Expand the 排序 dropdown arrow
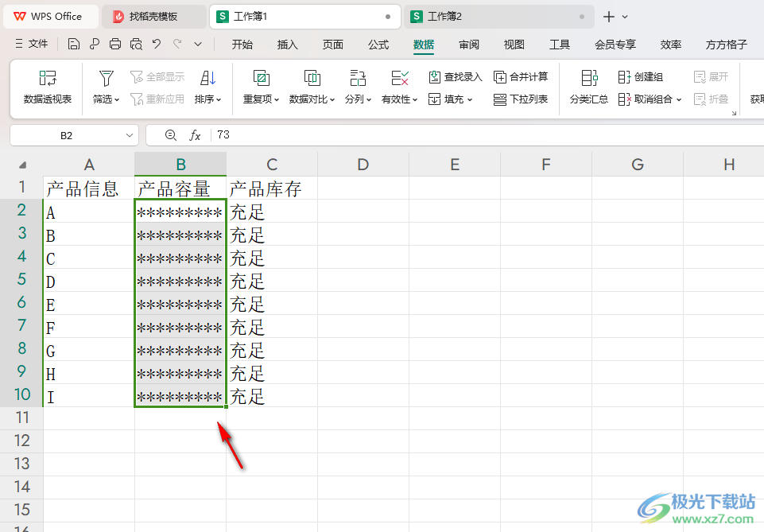 coord(219,100)
